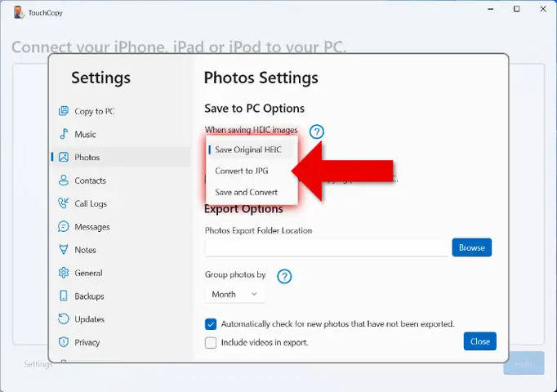Click the Updates refresh icon
This screenshot has height=392, width=557.
tap(63, 318)
